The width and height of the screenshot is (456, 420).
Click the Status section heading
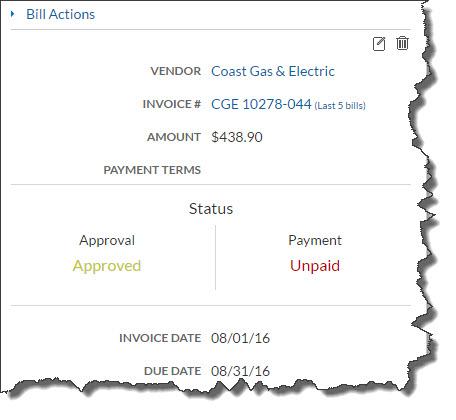pyautogui.click(x=211, y=209)
